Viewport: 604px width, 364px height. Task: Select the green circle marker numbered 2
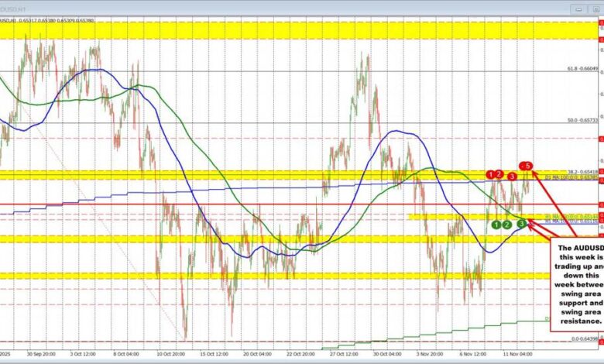click(506, 225)
